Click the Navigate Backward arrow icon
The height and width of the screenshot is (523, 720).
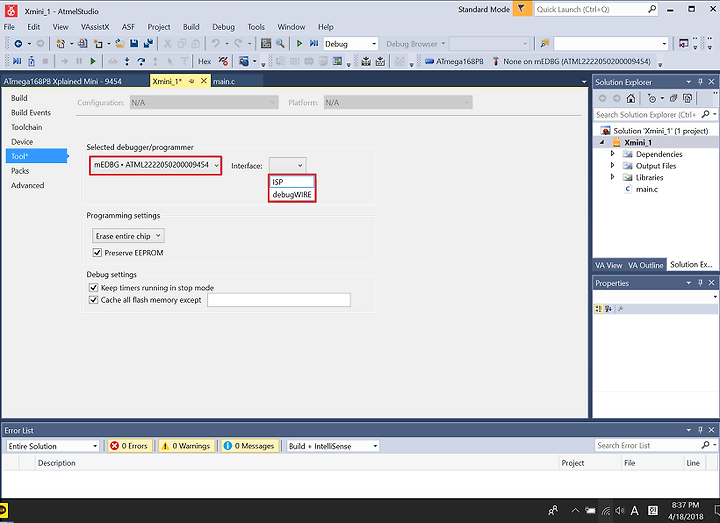[x=18, y=44]
